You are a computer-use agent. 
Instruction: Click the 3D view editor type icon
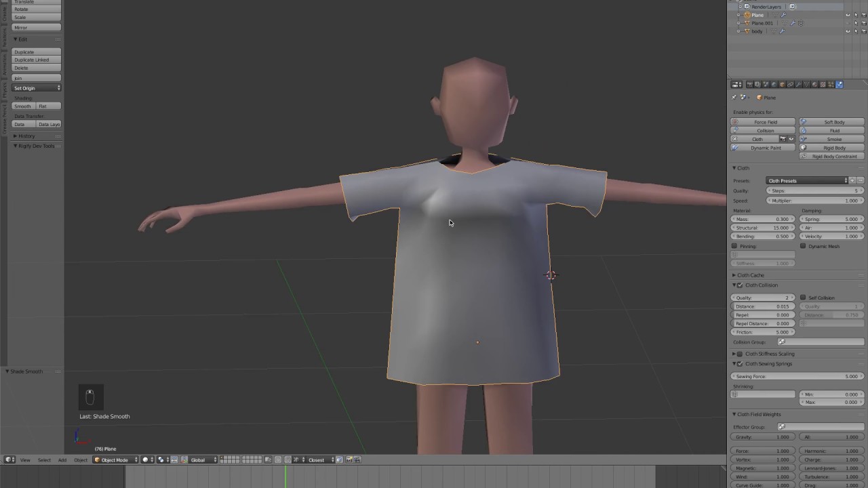click(x=10, y=460)
